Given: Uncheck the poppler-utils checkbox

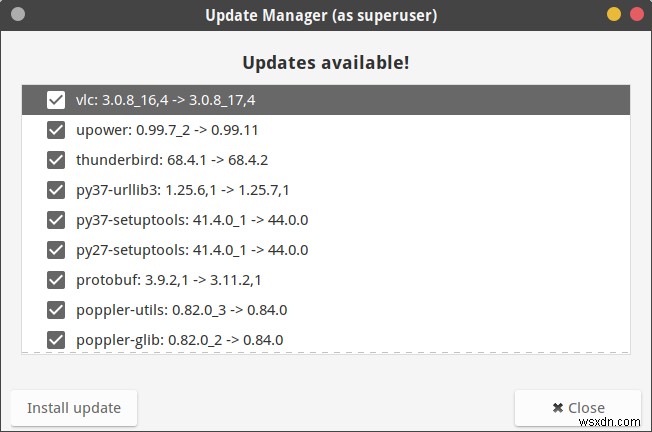Looking at the screenshot, I should tap(56, 310).
